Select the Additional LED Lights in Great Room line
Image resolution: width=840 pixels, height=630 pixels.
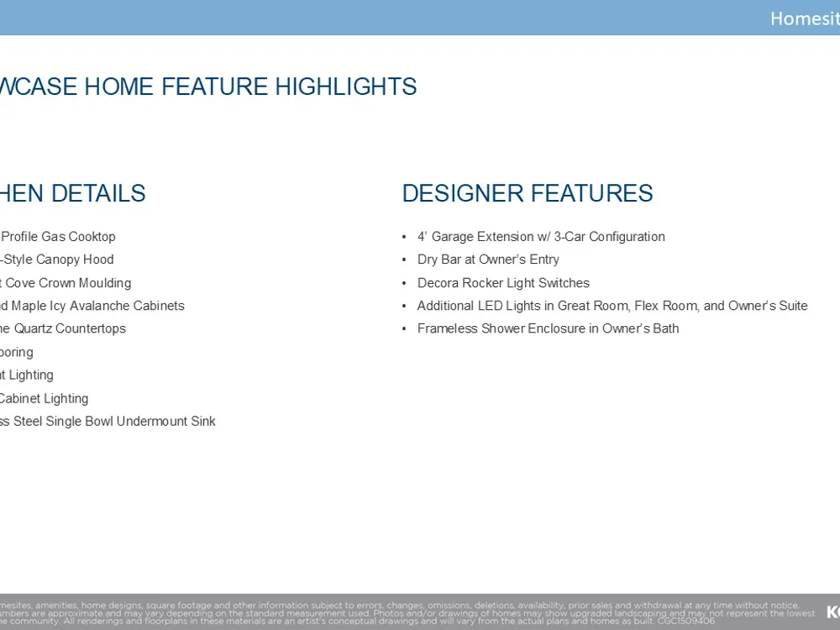[612, 306]
